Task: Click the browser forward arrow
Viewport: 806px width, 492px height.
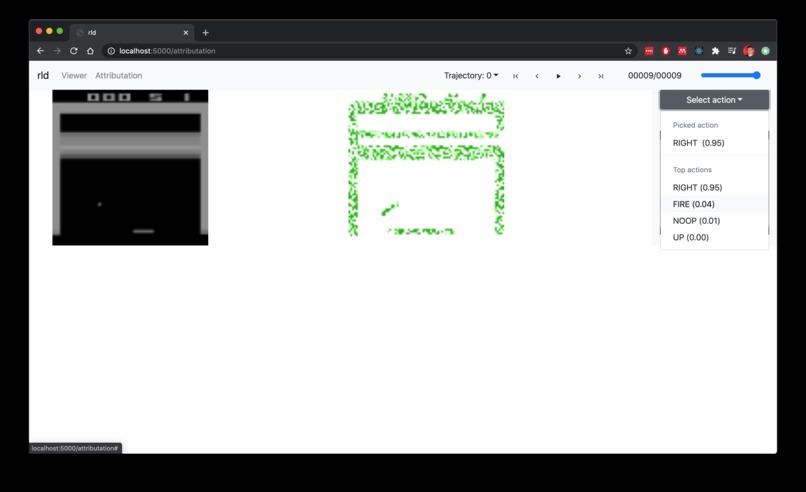Action: (x=57, y=51)
